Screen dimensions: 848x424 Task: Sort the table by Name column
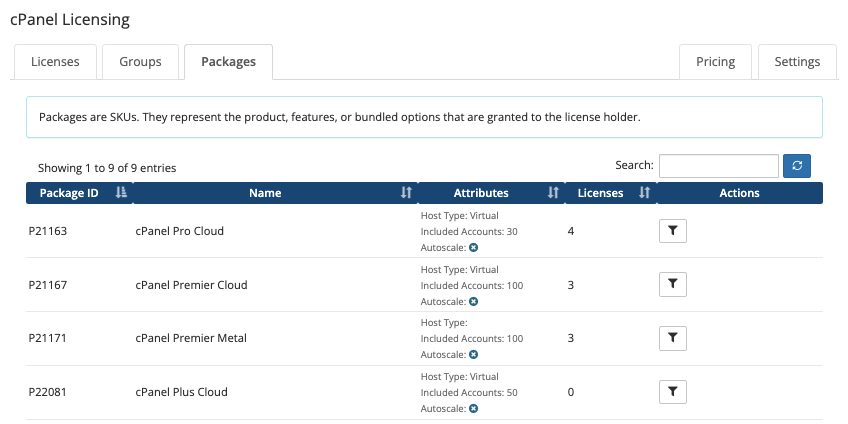click(275, 193)
